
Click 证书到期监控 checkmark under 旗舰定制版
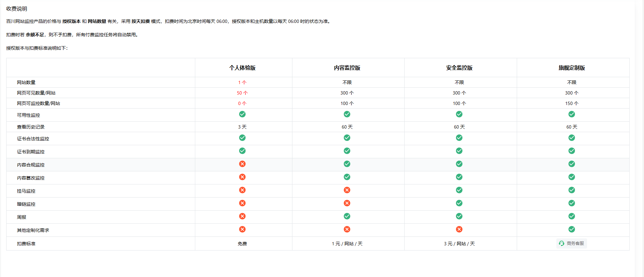(x=572, y=151)
